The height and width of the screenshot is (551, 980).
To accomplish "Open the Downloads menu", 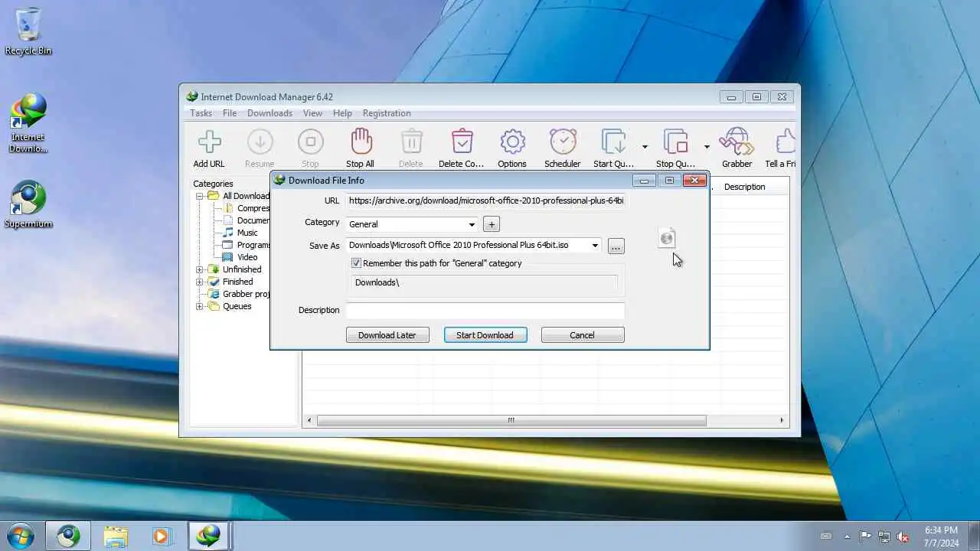I will (x=269, y=113).
